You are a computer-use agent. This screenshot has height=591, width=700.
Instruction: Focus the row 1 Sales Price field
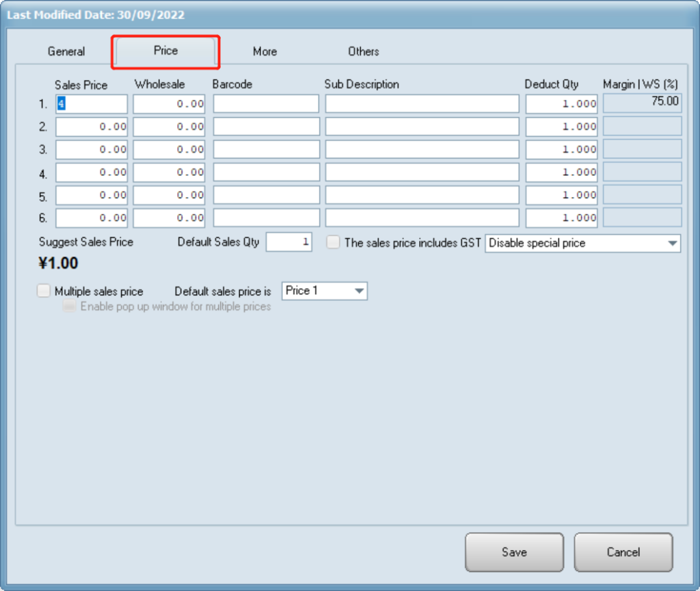click(92, 104)
